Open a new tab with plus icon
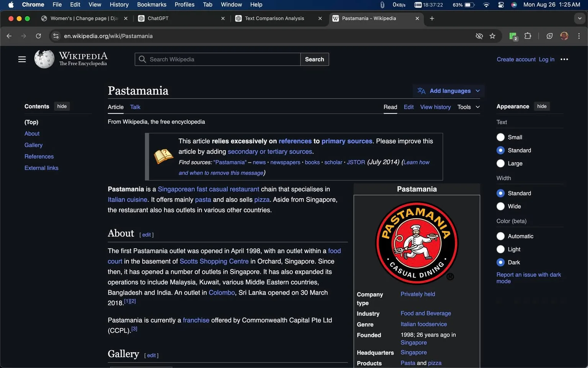Viewport: 588px width, 368px height. coord(432,18)
